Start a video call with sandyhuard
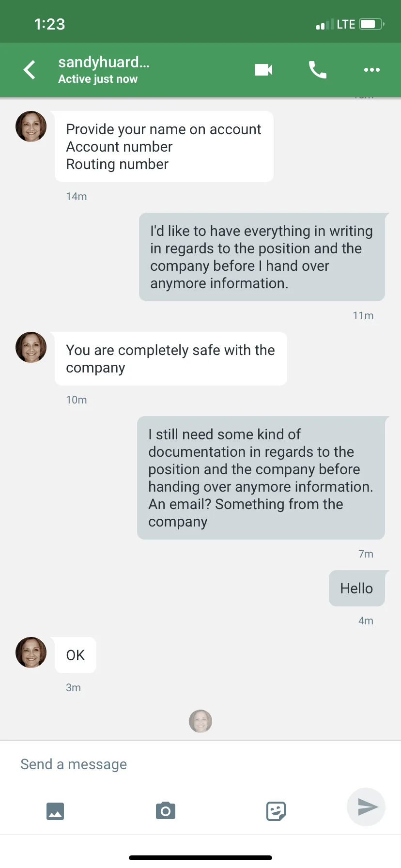Screen dimensions: 401x868 pyautogui.click(x=263, y=70)
